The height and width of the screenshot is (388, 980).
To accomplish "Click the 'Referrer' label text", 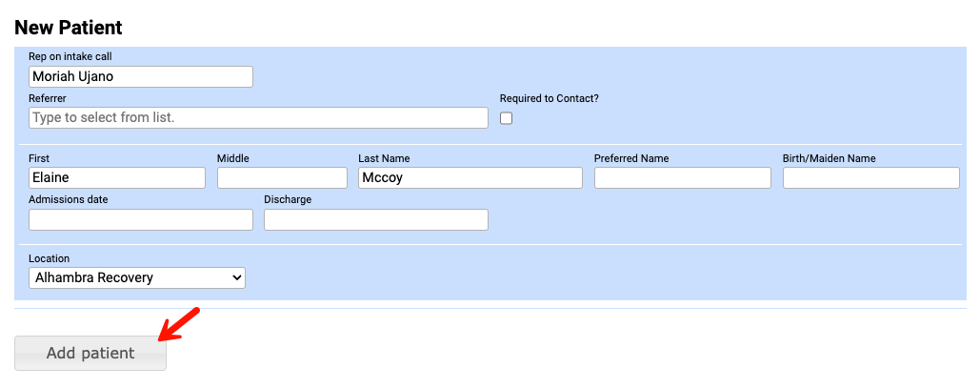I will [48, 98].
